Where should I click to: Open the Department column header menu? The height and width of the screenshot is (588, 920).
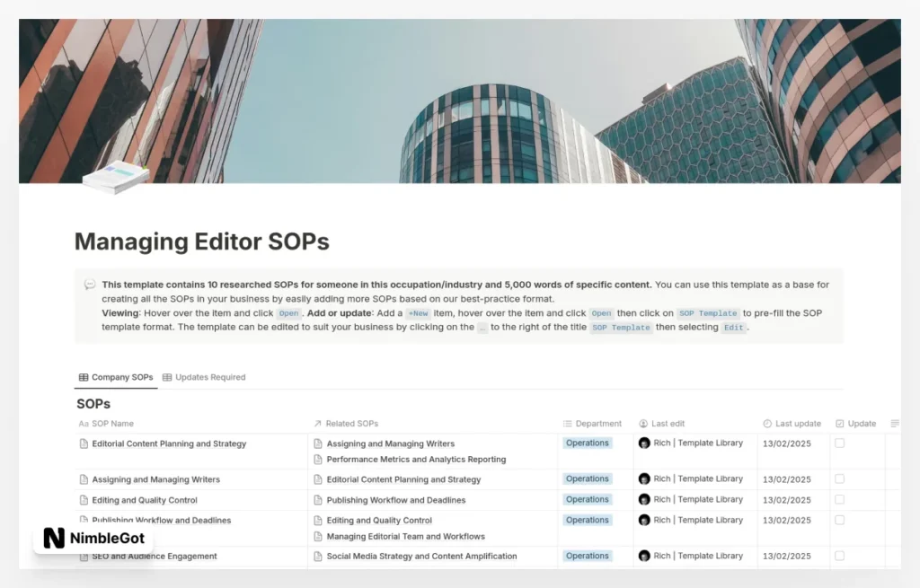[595, 423]
